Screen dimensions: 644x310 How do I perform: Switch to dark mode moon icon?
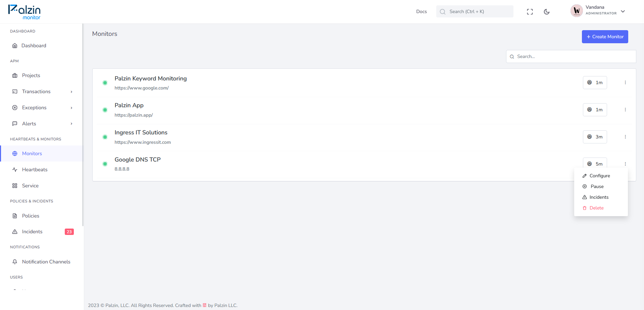point(547,12)
